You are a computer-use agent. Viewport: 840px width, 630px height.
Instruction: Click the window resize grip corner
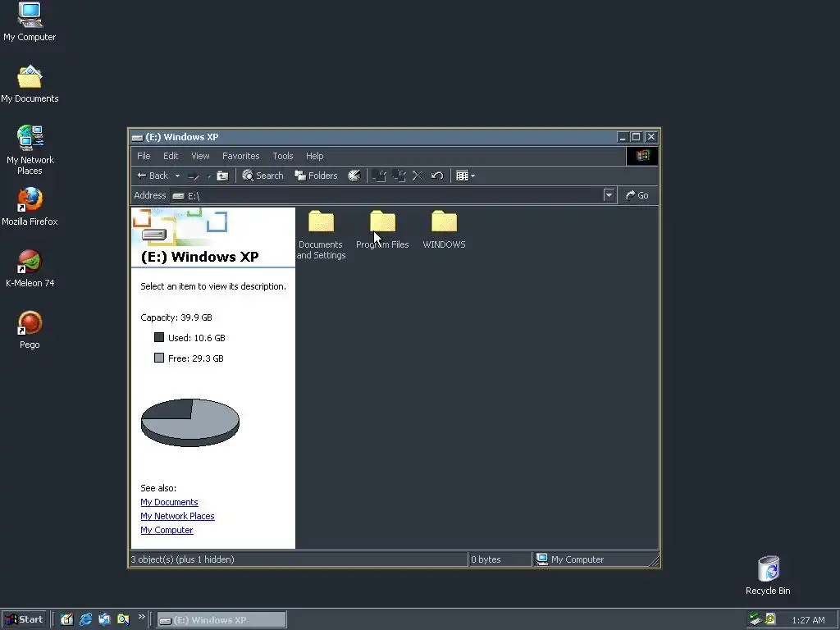pyautogui.click(x=654, y=561)
